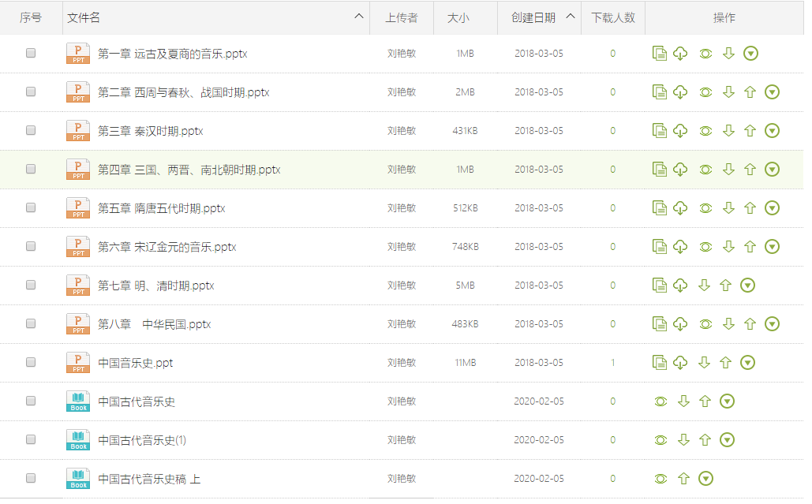Select the checkbox beside 第六章 宋辽金元的音乐.pptx
The height and width of the screenshot is (504, 812).
point(31,246)
